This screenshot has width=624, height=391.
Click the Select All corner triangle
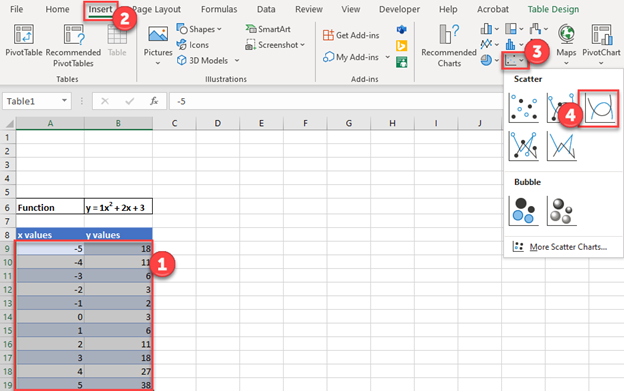[x=9, y=124]
